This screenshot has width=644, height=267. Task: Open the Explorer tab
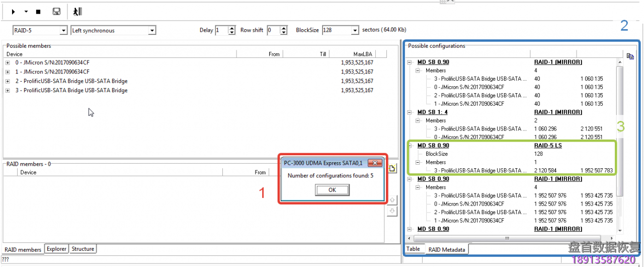[56, 249]
